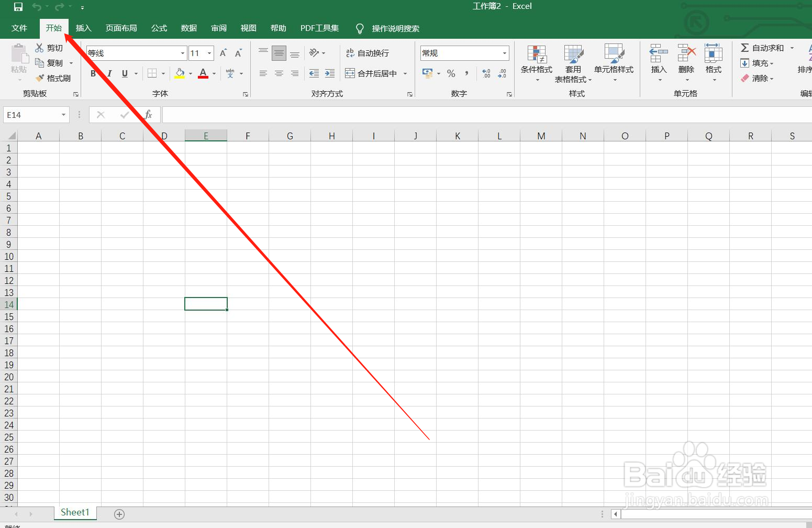
Task: Click the accounting number format icon
Action: coord(428,73)
